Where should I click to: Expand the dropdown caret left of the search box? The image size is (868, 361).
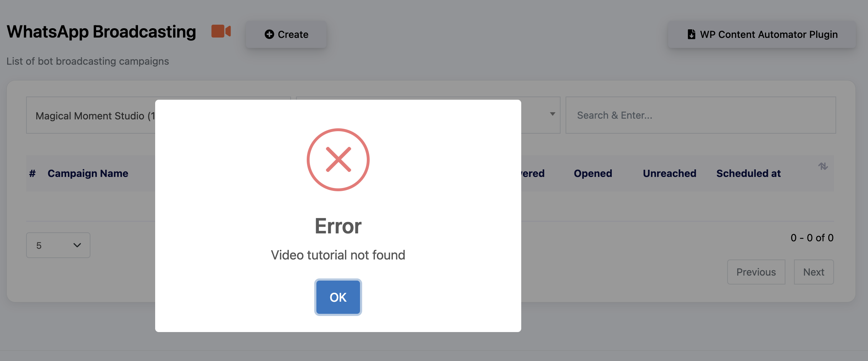(x=552, y=114)
